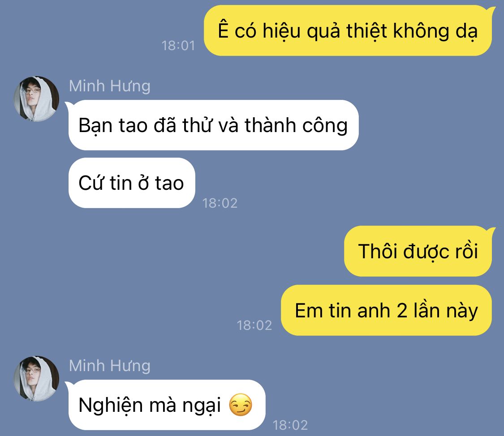Click bottom sender name "Minh Hưng"

[110, 366]
